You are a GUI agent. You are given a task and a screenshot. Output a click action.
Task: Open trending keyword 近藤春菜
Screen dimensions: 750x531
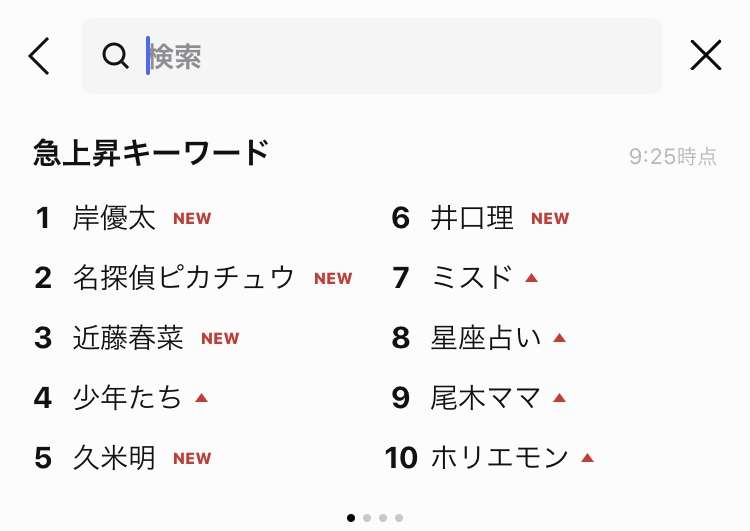tap(128, 338)
